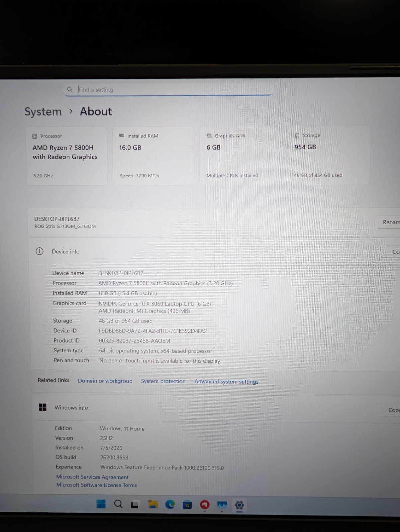The height and width of the screenshot is (532, 400).
Task: Open the Graphics card summary card
Action: click(x=241, y=155)
